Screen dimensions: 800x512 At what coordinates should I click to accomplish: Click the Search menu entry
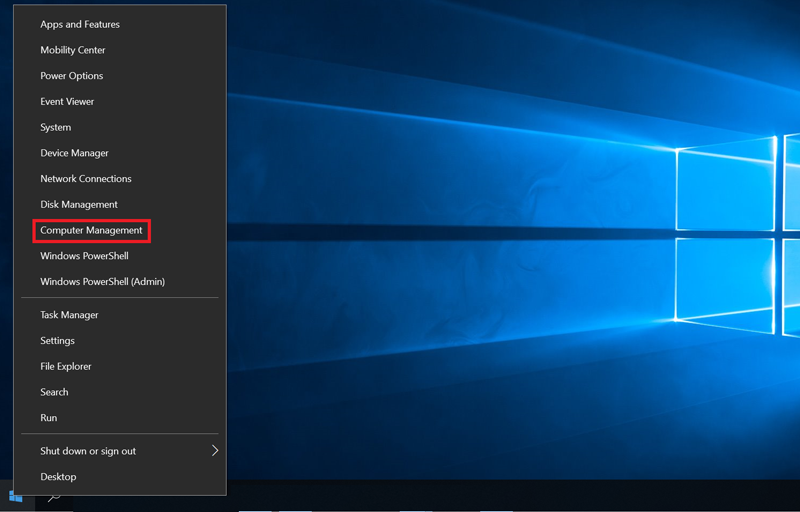point(120,392)
